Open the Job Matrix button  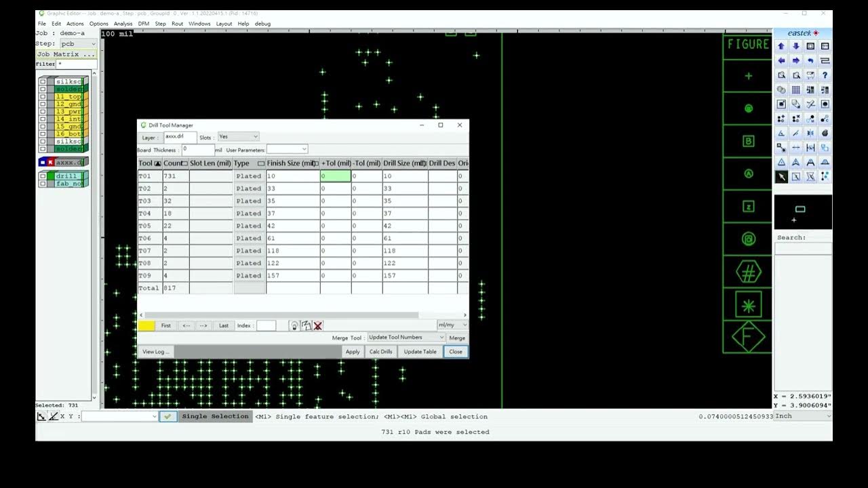(x=66, y=54)
